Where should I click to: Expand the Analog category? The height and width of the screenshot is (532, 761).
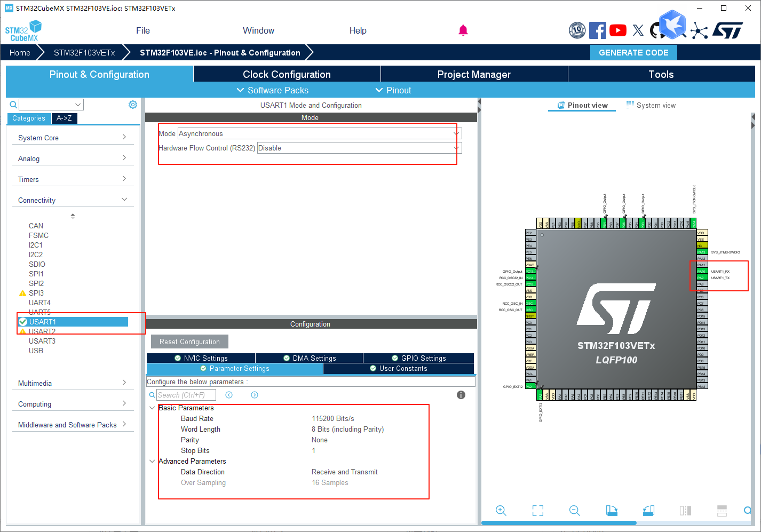click(x=73, y=158)
